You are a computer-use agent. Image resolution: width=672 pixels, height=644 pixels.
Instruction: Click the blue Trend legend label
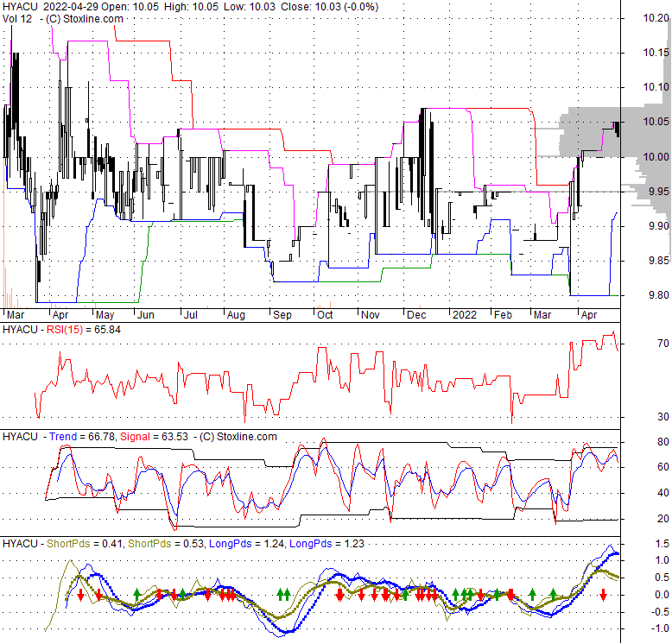pos(63,437)
